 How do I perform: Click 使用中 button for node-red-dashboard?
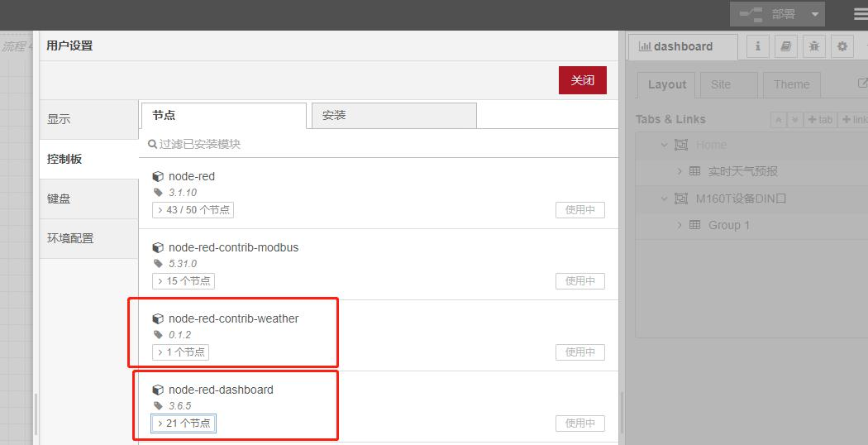[580, 423]
